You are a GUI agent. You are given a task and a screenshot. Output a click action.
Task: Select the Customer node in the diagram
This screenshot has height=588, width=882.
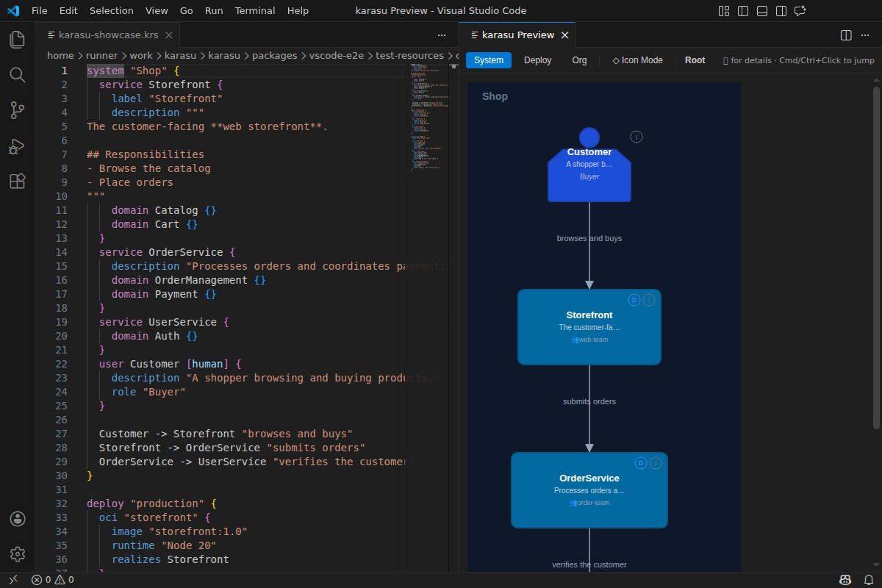[589, 175]
